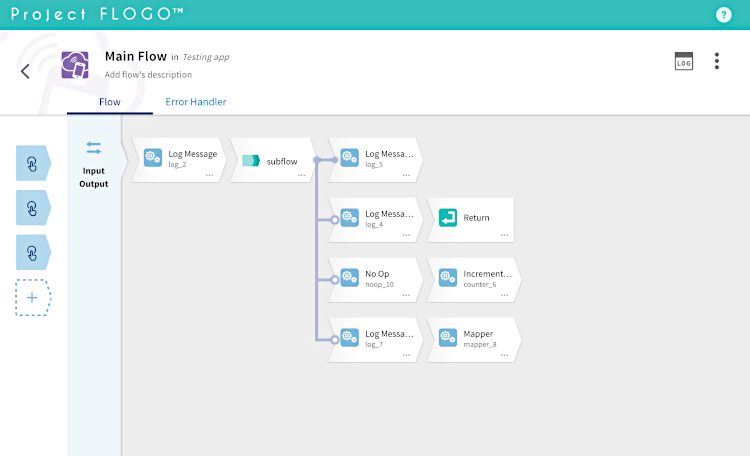Click the log_4 id text
Viewport: 750px width, 456px height.
(374, 224)
